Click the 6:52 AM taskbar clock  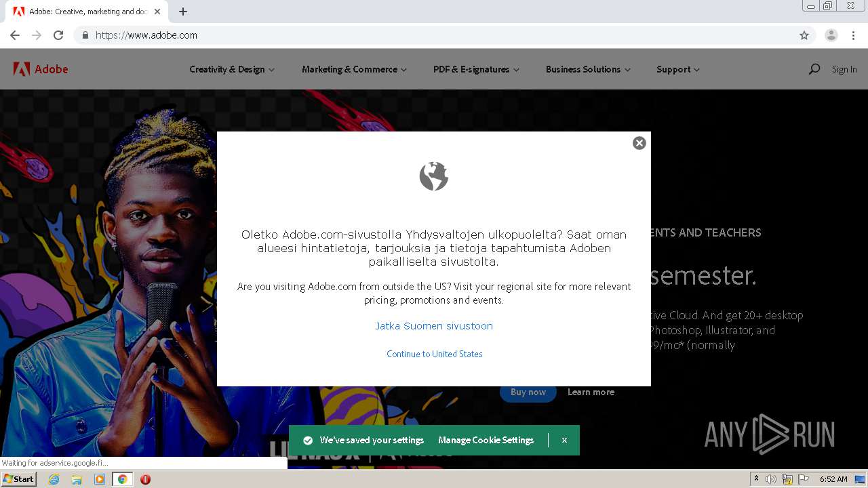833,479
